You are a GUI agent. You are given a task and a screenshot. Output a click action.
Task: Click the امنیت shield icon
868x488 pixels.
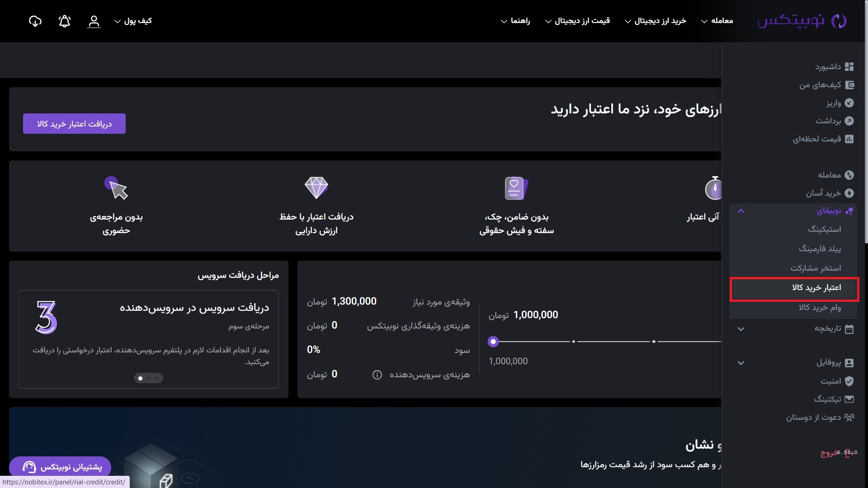pyautogui.click(x=849, y=381)
